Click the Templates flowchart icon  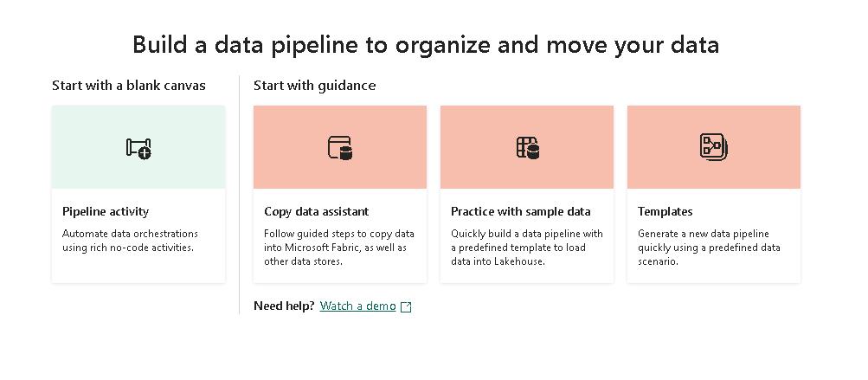[714, 147]
